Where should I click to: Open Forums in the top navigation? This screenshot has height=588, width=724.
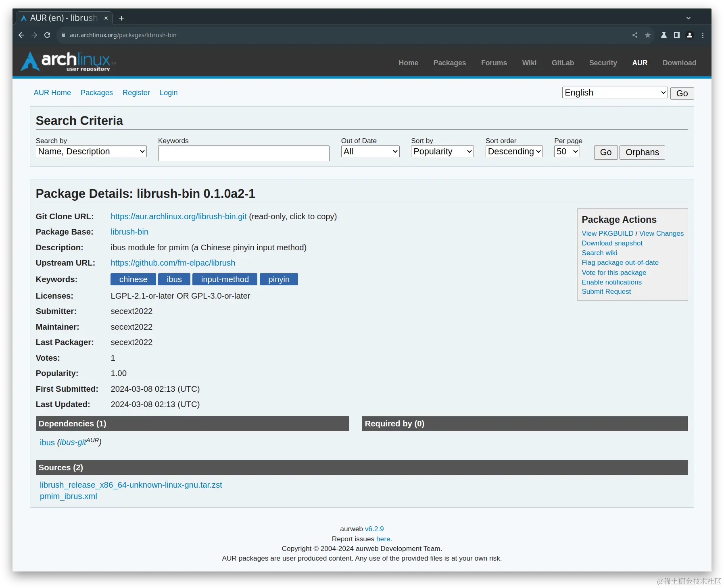click(x=494, y=63)
